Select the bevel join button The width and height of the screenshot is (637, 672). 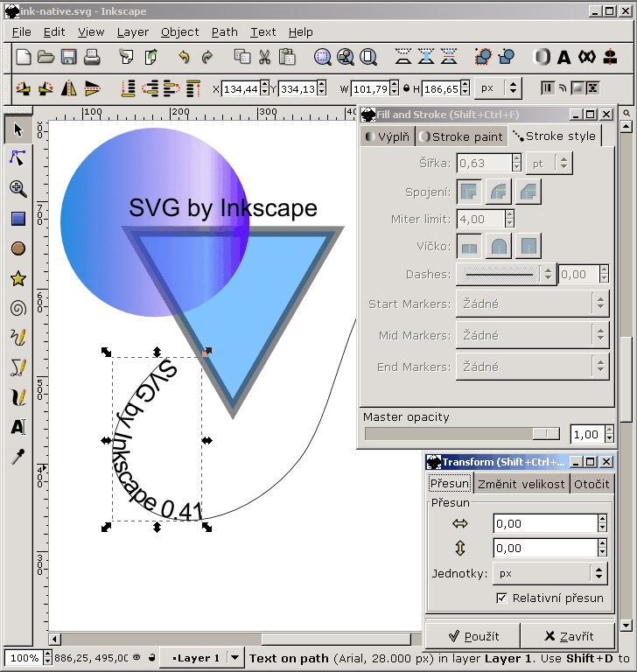[528, 192]
